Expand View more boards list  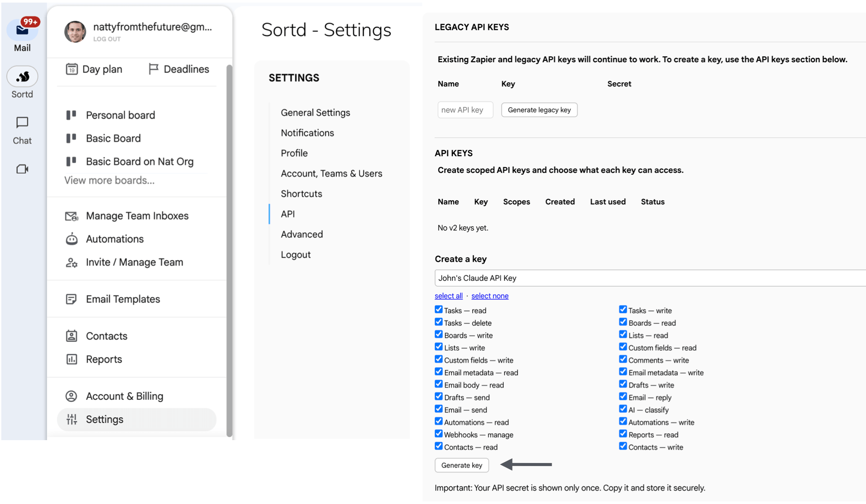pos(109,180)
